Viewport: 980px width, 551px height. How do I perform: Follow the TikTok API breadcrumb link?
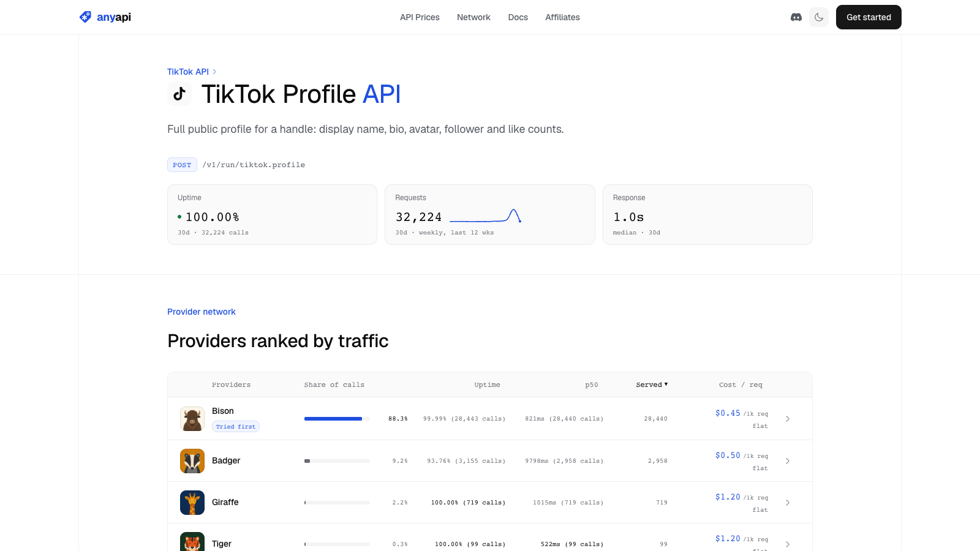(188, 72)
